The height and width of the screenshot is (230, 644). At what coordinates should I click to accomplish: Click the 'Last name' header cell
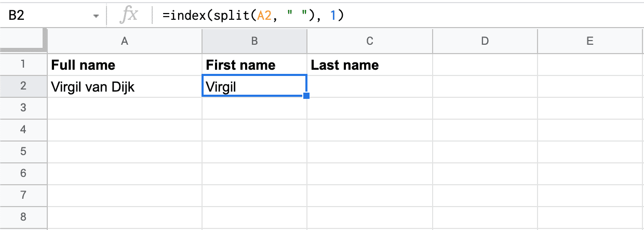pyautogui.click(x=370, y=65)
